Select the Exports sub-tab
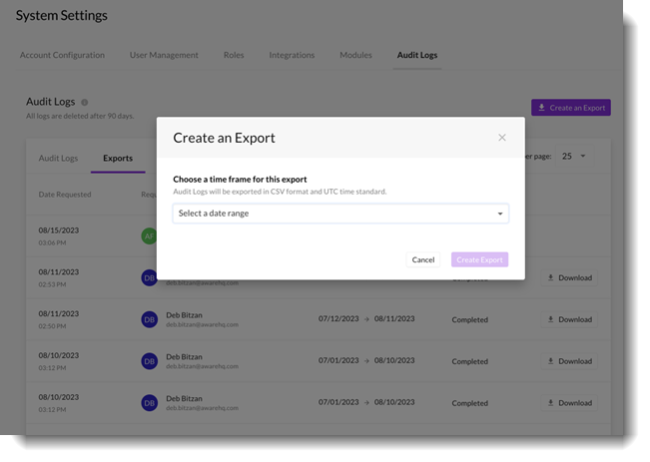Image resolution: width=650 pixels, height=462 pixels. coord(117,158)
